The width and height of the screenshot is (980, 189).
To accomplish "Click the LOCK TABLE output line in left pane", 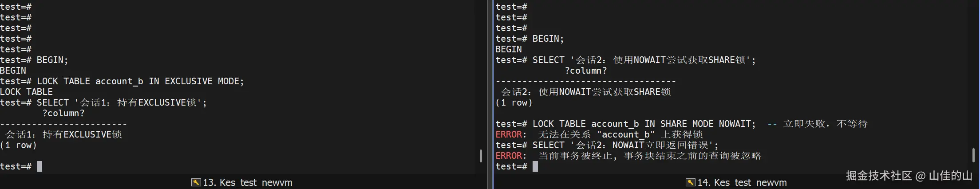I will click(26, 92).
